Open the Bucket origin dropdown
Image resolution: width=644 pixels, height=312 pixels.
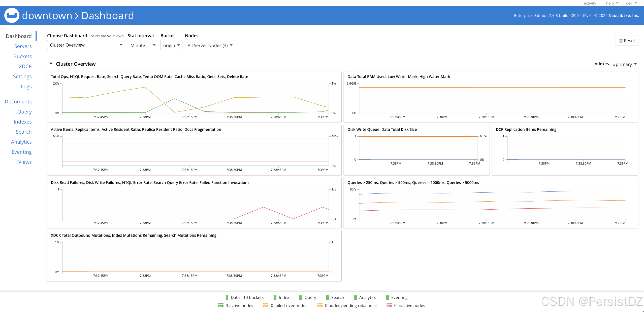pyautogui.click(x=171, y=45)
